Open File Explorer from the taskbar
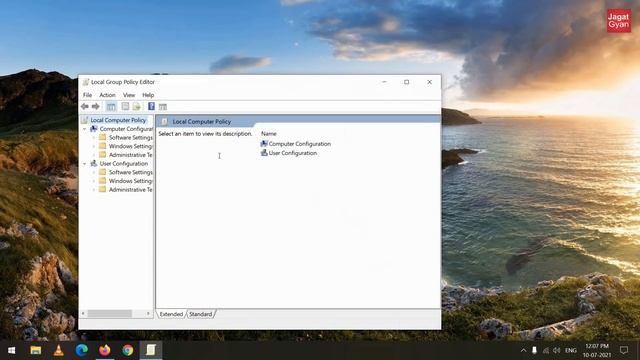This screenshot has height=360, width=640. (x=36, y=350)
